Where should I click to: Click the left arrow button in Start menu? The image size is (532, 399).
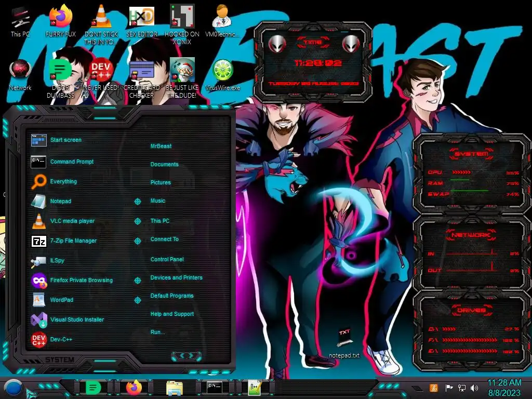(x=181, y=355)
